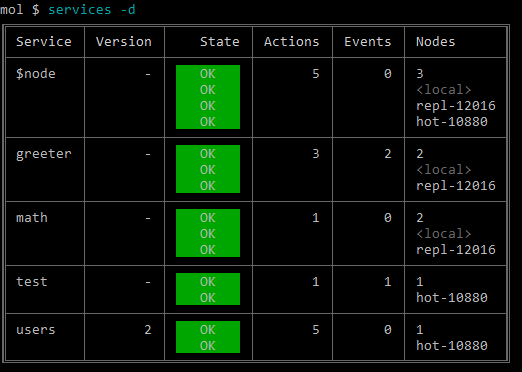Click 'repl-12016' in the math row
Viewport: 522px width, 372px height.
(x=456, y=250)
